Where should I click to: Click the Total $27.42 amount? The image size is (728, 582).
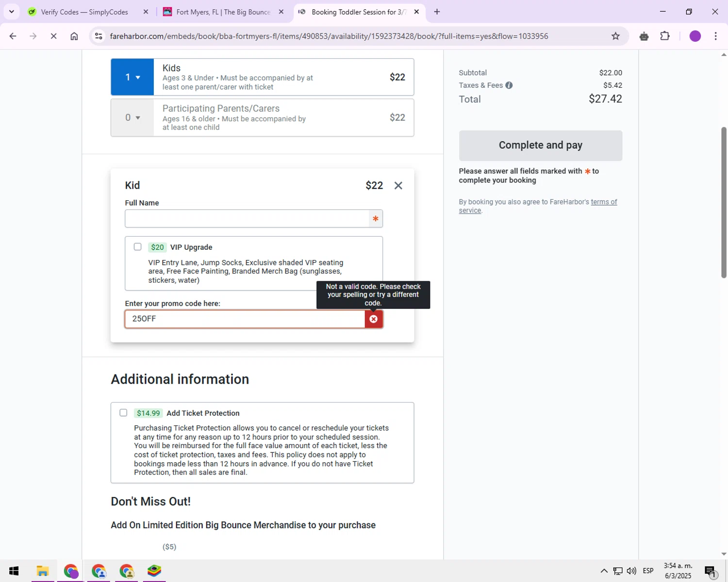pos(605,99)
